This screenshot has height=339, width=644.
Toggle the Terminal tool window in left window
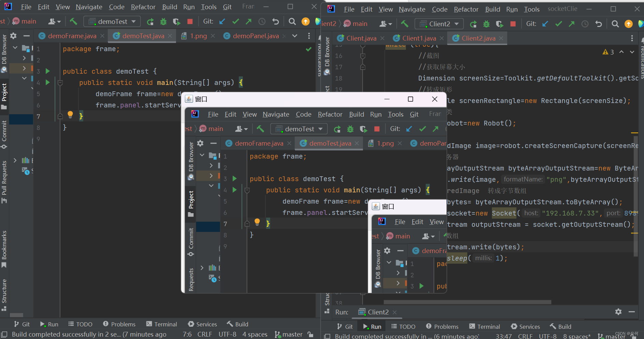point(161,324)
